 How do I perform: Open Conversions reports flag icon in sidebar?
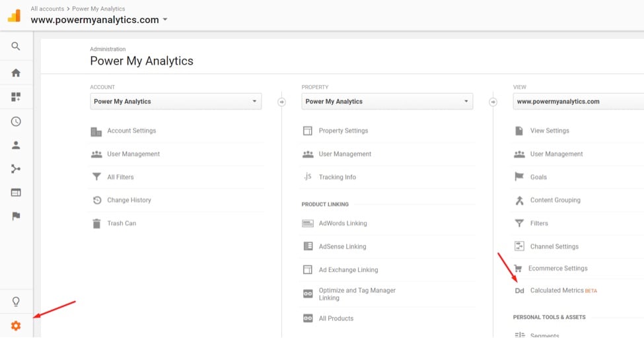coord(16,216)
